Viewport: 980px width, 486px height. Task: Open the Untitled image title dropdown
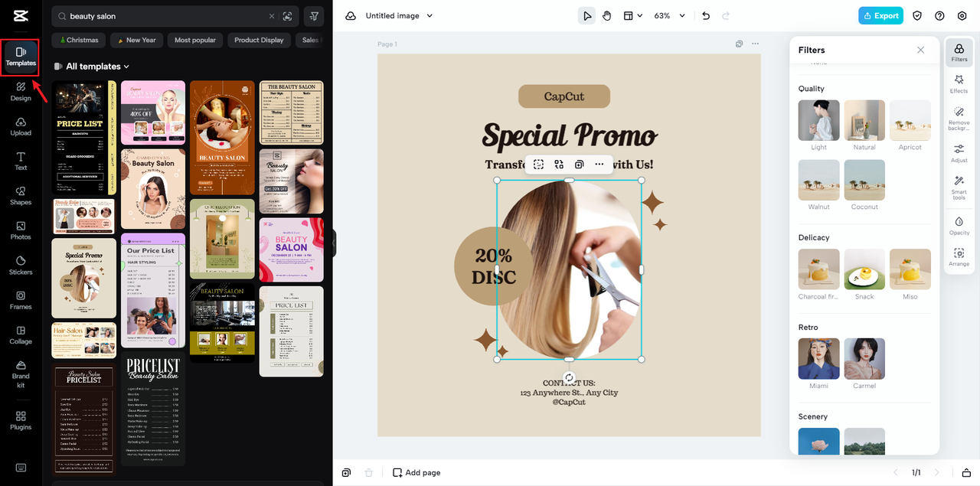[399, 15]
